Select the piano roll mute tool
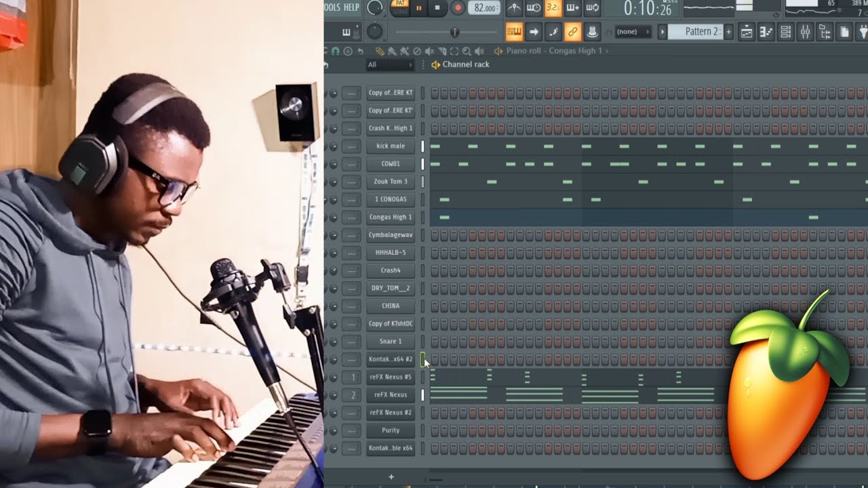Screen dimensions: 868x488 point(430,51)
